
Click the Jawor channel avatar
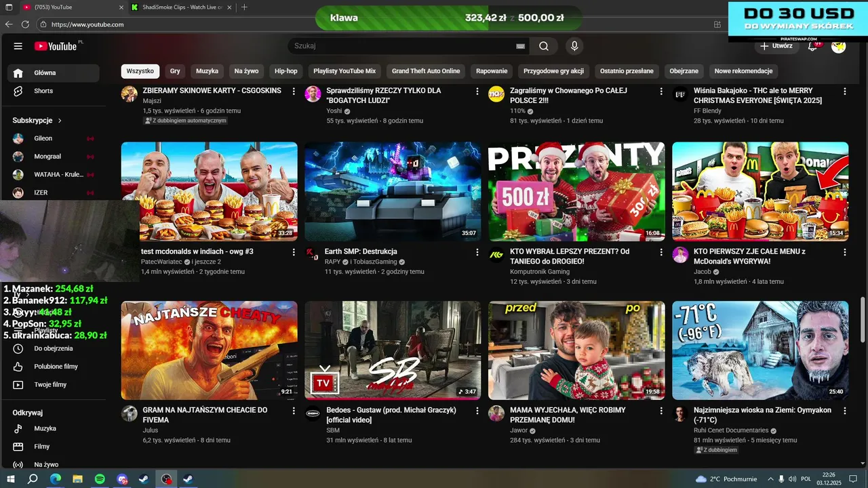coord(496,413)
